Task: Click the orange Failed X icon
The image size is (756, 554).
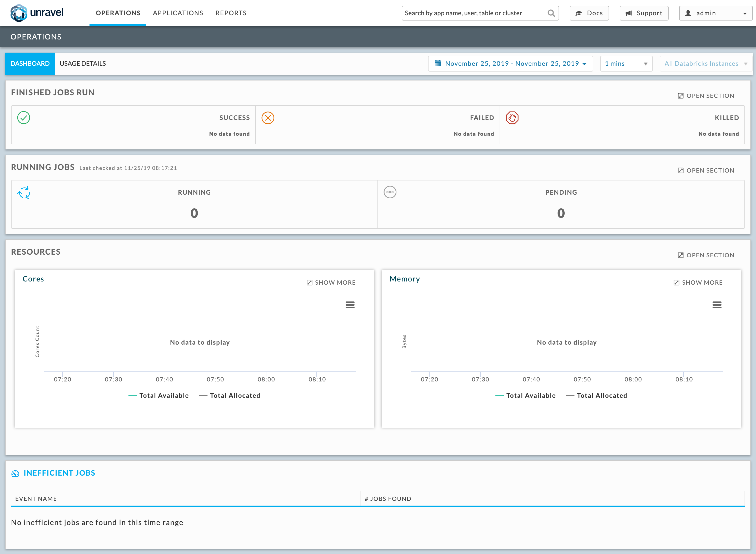Action: [x=268, y=118]
